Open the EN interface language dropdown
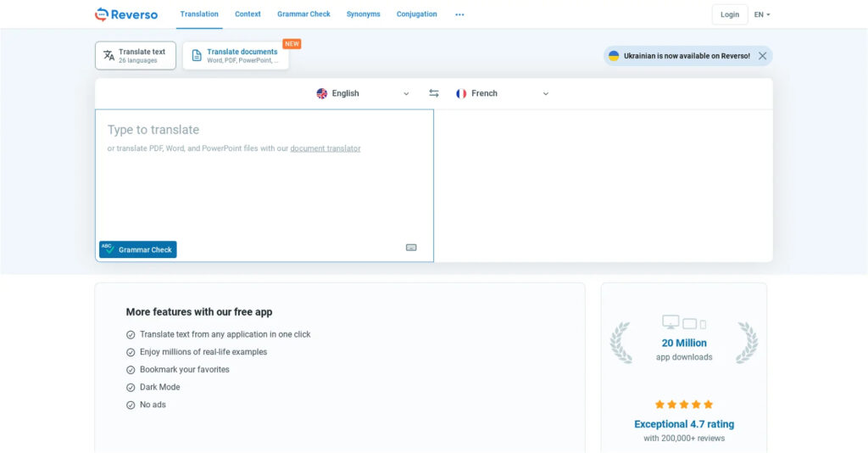This screenshot has width=868, height=453. 762,14
